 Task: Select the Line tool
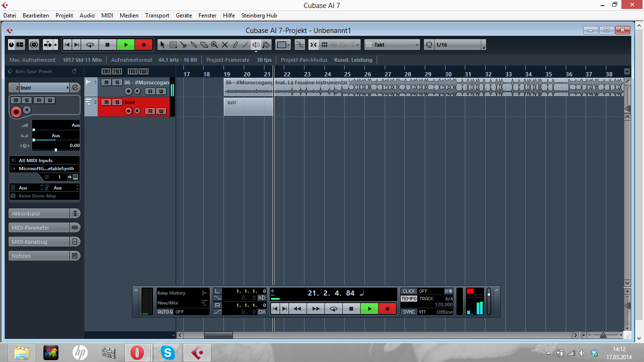(x=246, y=45)
